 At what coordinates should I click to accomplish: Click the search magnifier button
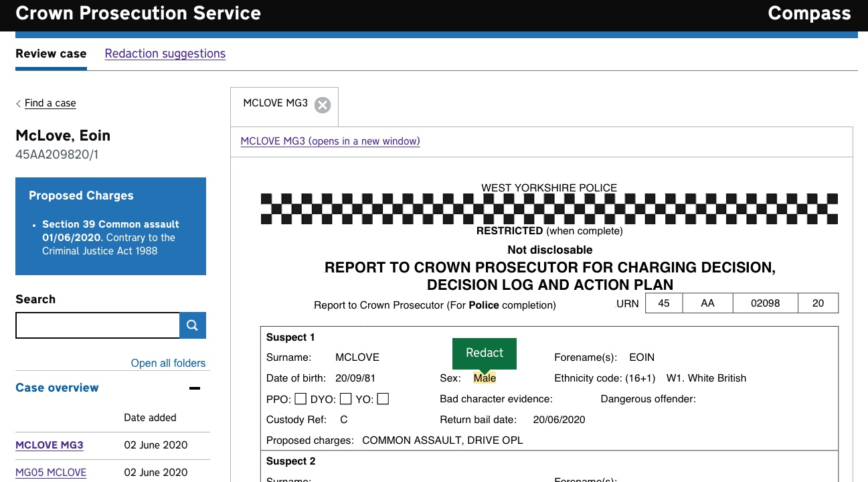192,325
